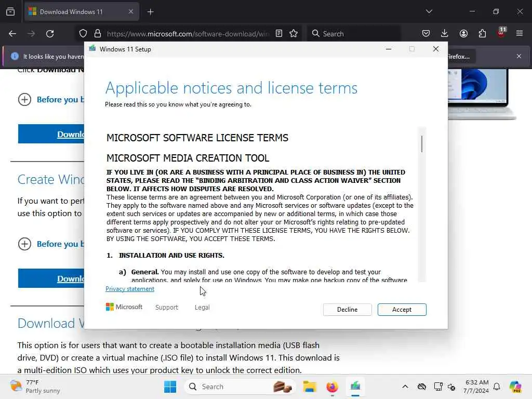Open a new Firefox tab
Image resolution: width=532 pixels, height=399 pixels.
click(150, 12)
